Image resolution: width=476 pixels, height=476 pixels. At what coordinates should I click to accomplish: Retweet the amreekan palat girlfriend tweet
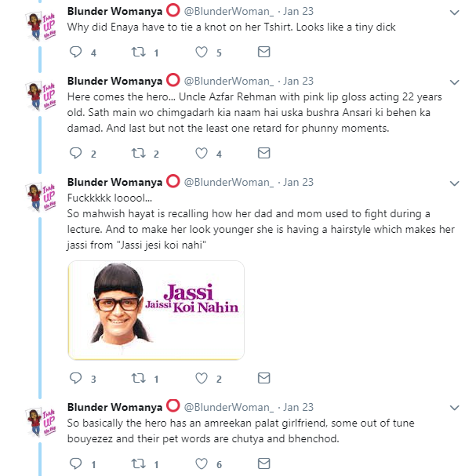(139, 463)
